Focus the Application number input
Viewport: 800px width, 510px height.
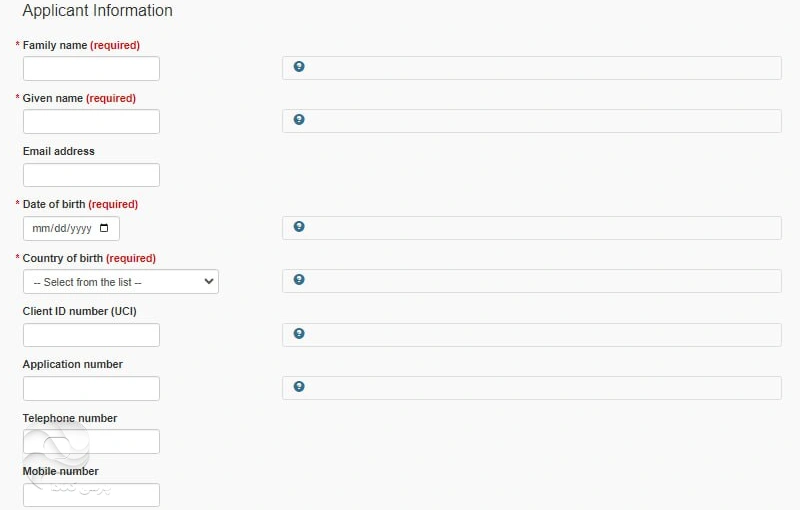91,388
